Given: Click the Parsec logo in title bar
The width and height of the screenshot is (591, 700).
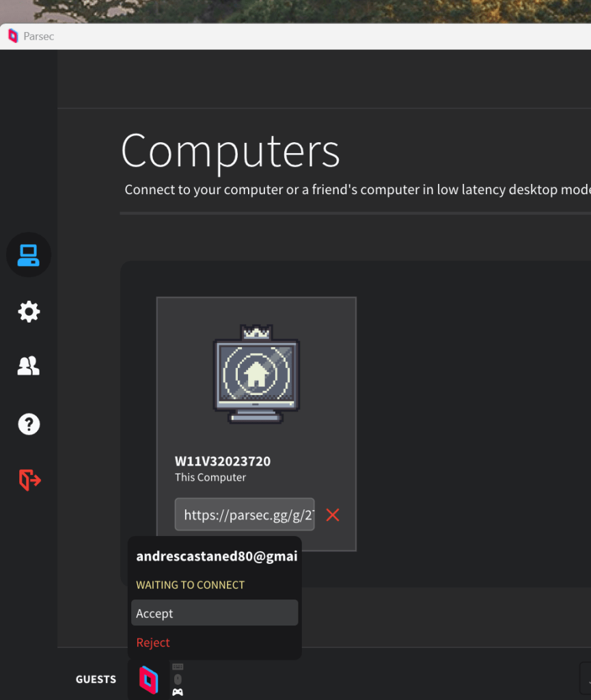Looking at the screenshot, I should coord(14,36).
